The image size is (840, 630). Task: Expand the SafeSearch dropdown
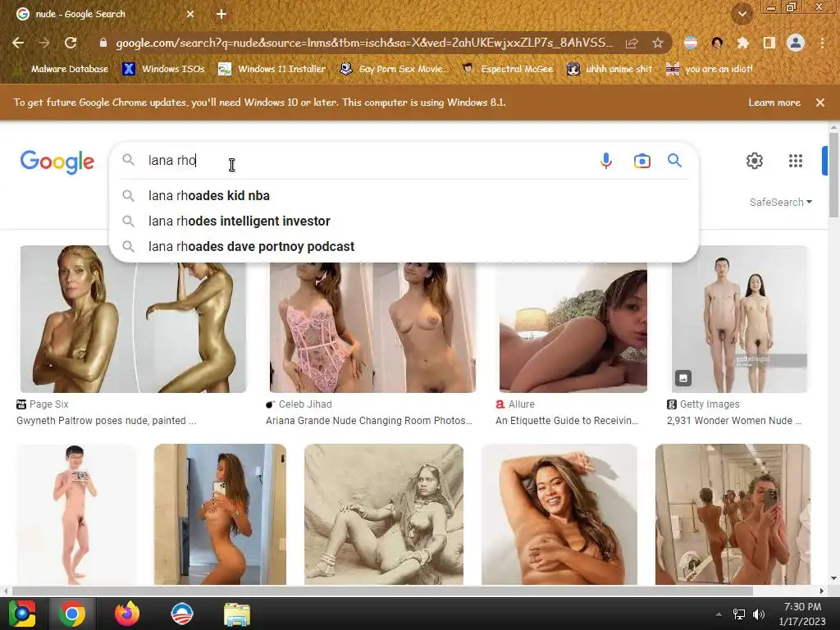coord(781,202)
